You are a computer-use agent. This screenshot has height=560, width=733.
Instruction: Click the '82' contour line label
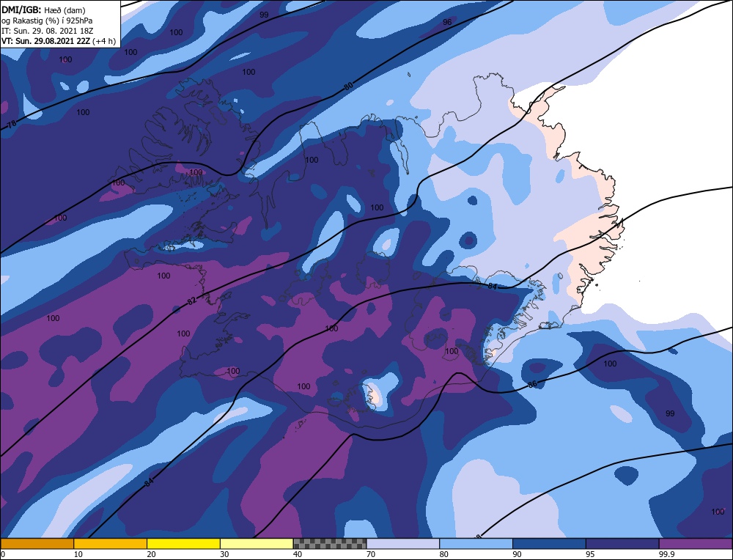(191, 301)
